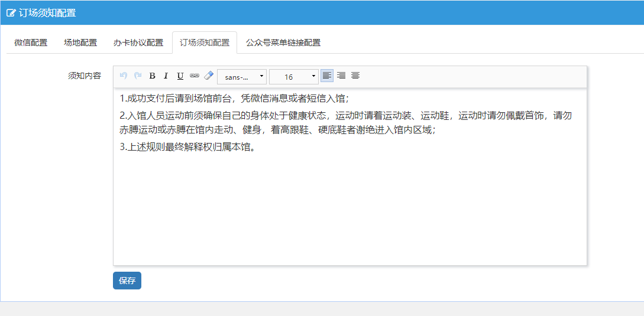644x316 pixels.
Task: Click the redo icon in editor toolbar
Action: [138, 76]
